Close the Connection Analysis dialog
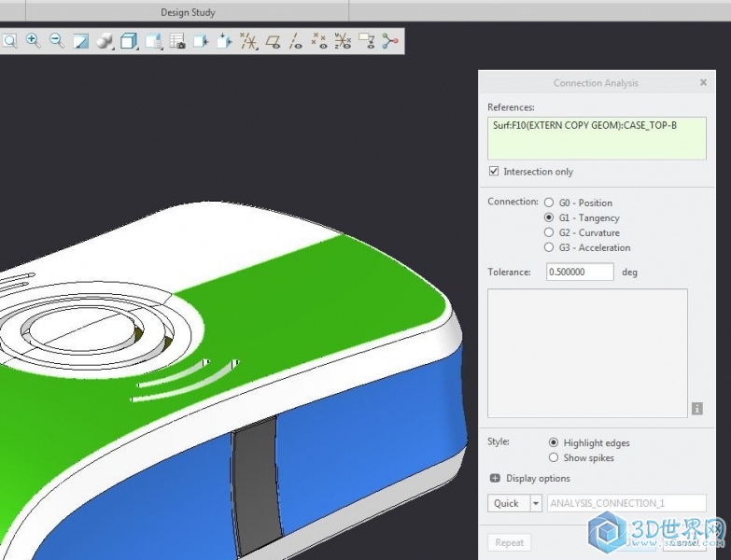 pos(704,82)
